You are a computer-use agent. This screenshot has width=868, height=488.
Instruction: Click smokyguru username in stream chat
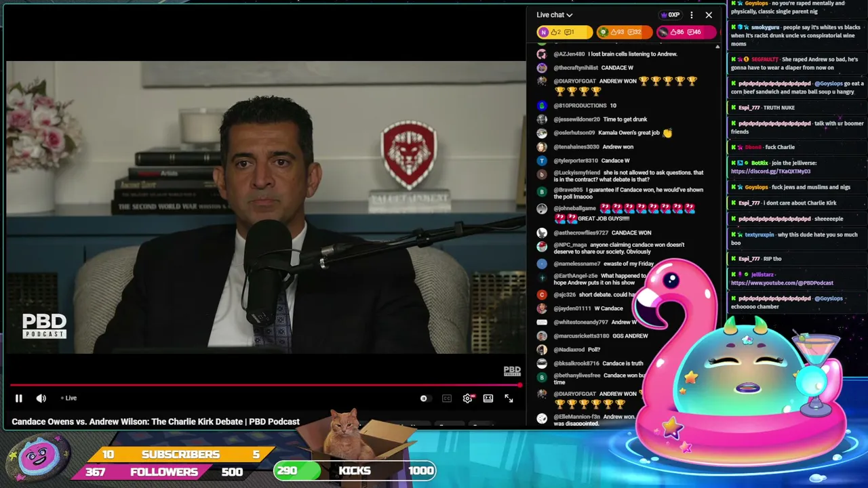pos(765,27)
